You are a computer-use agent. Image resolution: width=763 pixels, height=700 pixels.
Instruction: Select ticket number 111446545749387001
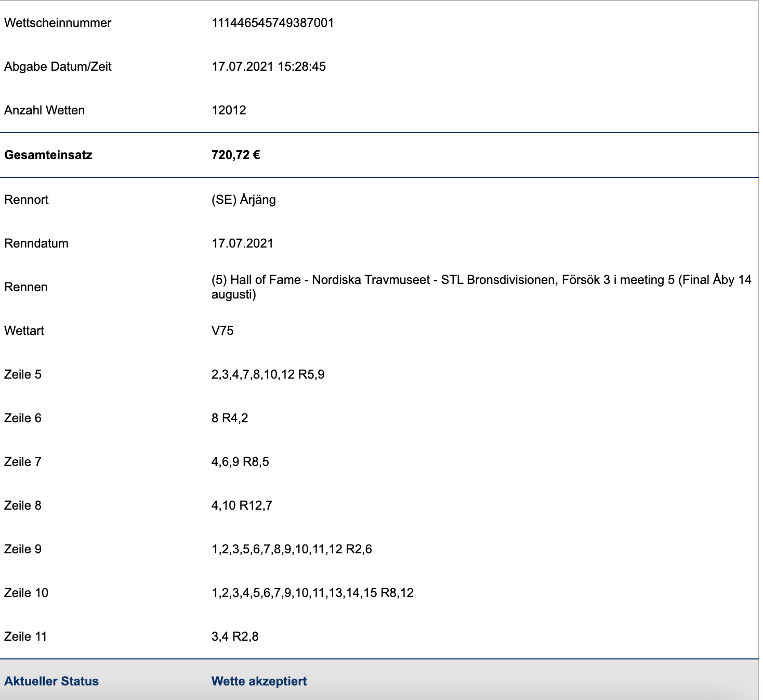[273, 23]
